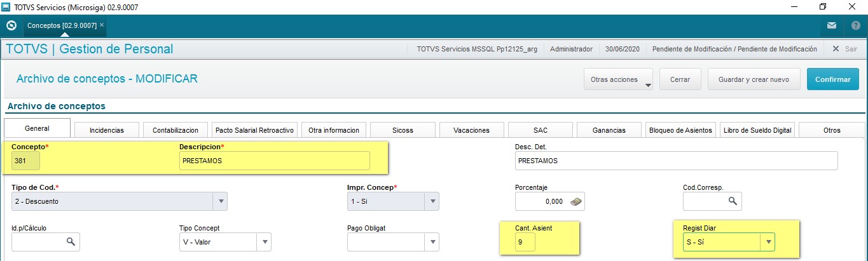Viewport: 868px width, 261px height.
Task: Click the Administrador user label
Action: [571, 49]
